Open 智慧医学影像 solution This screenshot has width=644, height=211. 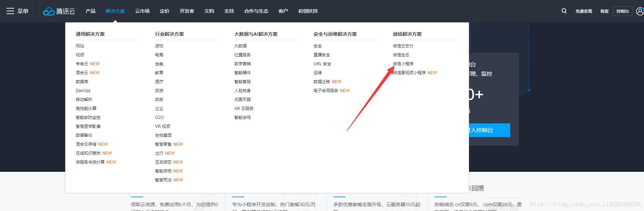88,126
